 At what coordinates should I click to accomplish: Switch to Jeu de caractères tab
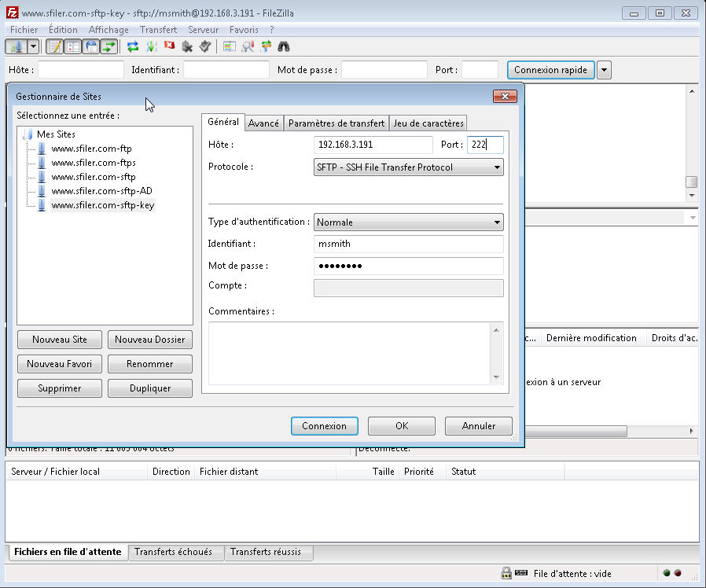pyautogui.click(x=428, y=123)
